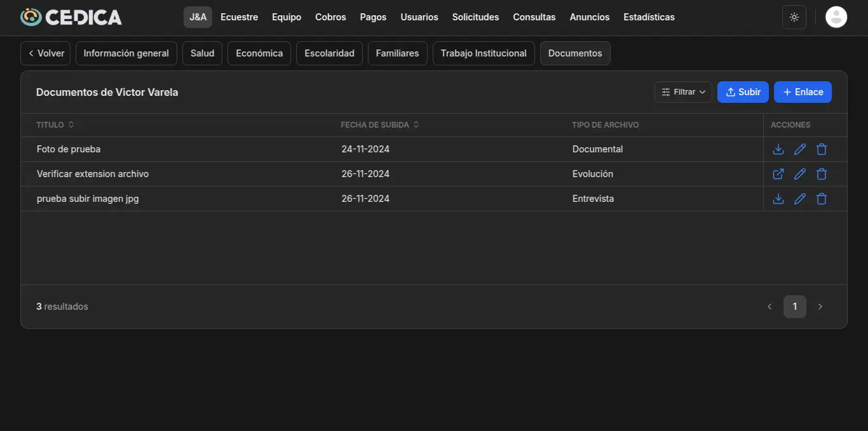This screenshot has width=868, height=431.
Task: Open the Trabajo Institucional tab
Action: (483, 53)
